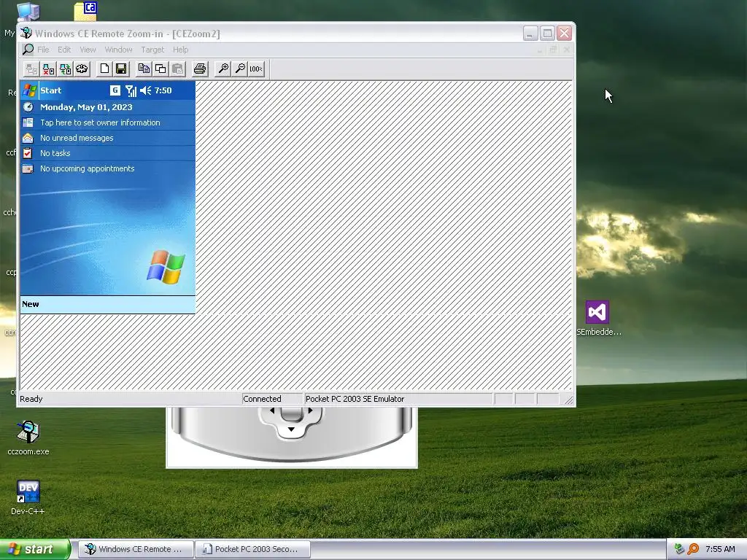Click the Zoom out magnifier icon
This screenshot has height=560, width=747.
(x=239, y=69)
